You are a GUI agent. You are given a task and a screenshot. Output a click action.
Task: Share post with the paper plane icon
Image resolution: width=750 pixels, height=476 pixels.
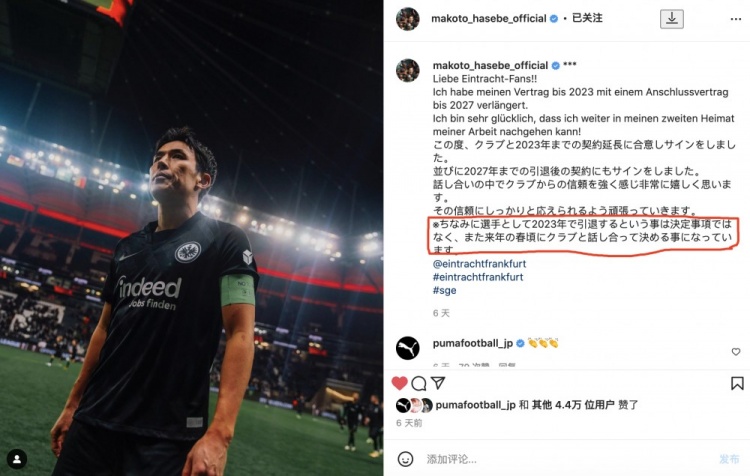tap(438, 383)
